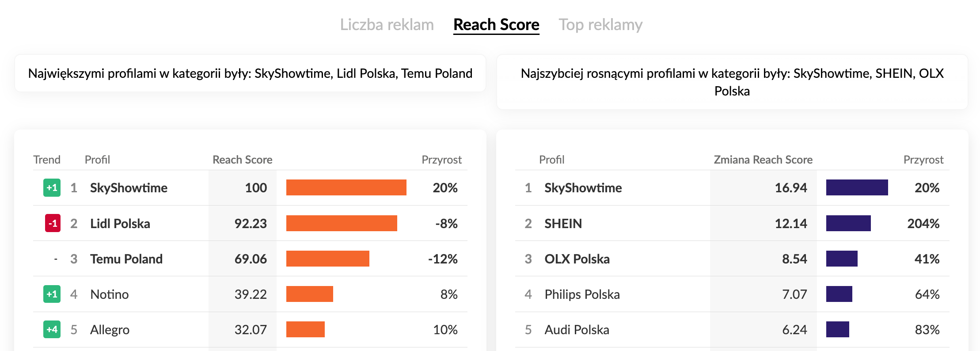Click Lidl Polska's red -1 trend badge
Screen dimensions: 980x351
click(x=53, y=223)
